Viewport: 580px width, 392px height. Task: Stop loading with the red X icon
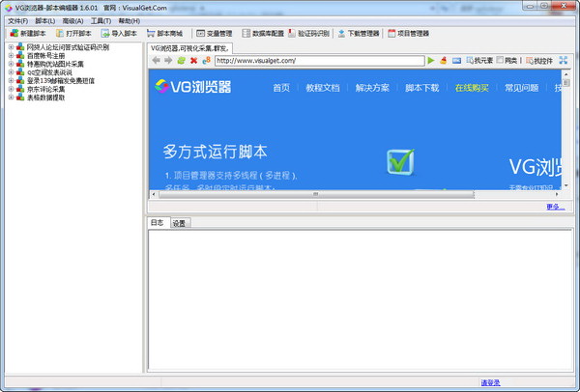click(x=193, y=60)
